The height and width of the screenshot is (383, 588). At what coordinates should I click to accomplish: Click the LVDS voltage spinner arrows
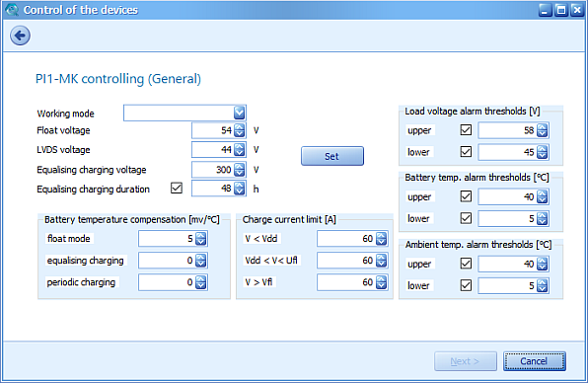pyautogui.click(x=240, y=150)
